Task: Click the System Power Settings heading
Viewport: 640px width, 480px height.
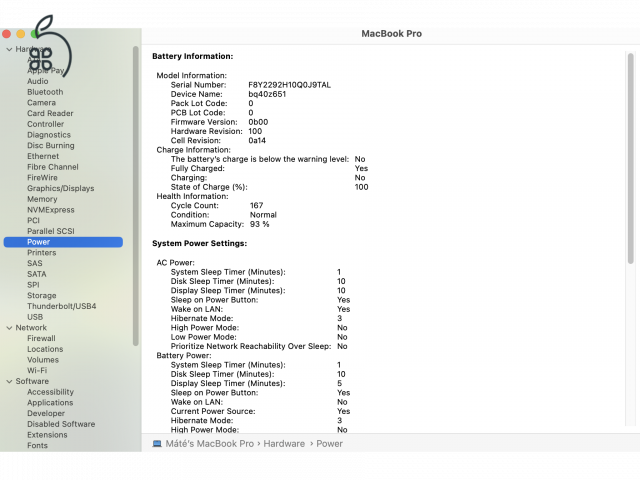Action: (x=200, y=243)
